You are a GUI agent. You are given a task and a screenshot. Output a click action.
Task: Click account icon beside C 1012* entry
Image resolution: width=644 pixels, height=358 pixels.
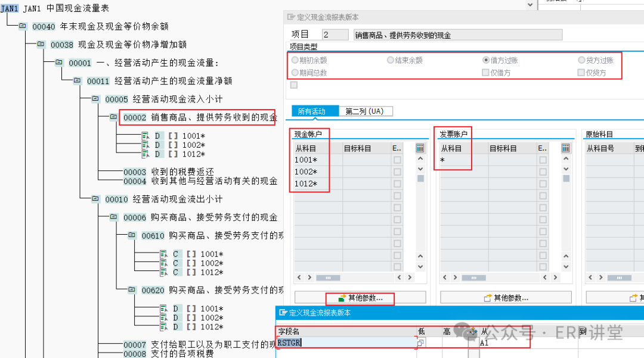(x=163, y=272)
